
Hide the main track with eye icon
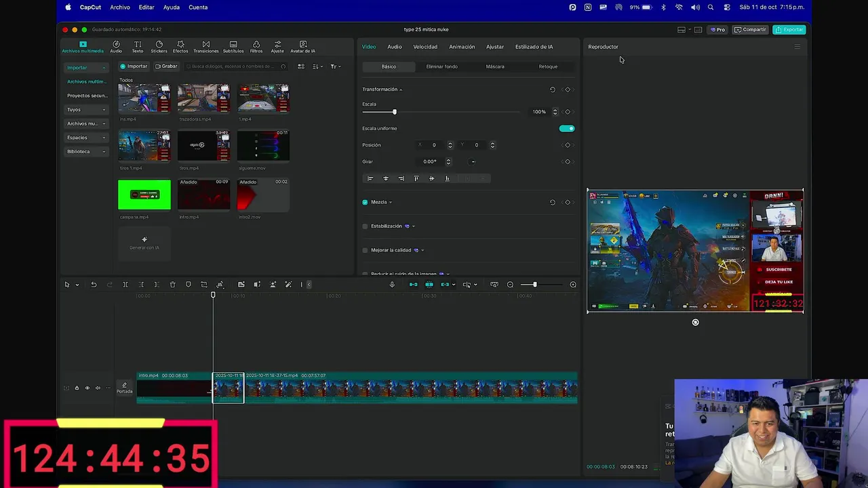coord(87,388)
